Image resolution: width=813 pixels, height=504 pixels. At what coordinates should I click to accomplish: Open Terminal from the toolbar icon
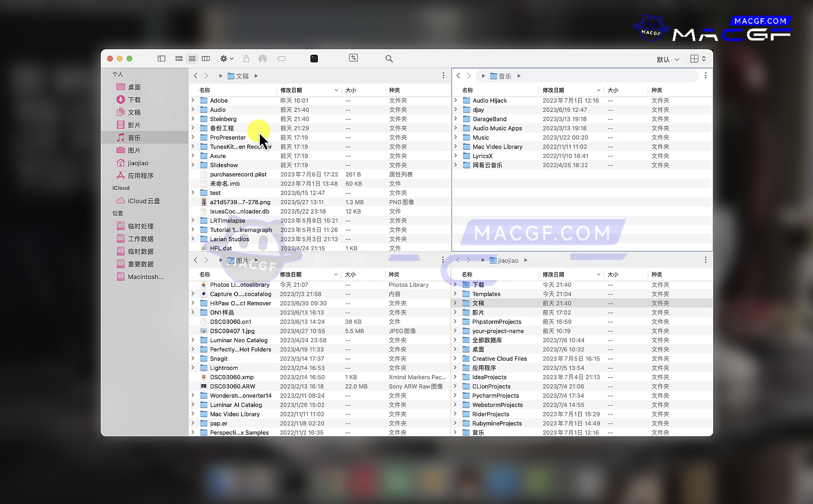coord(314,58)
